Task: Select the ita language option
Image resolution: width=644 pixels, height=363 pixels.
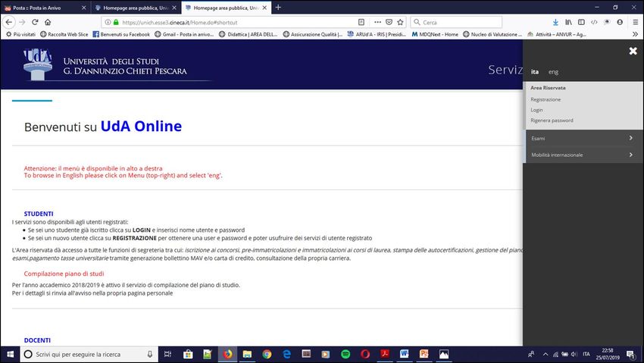Action: 535,72
